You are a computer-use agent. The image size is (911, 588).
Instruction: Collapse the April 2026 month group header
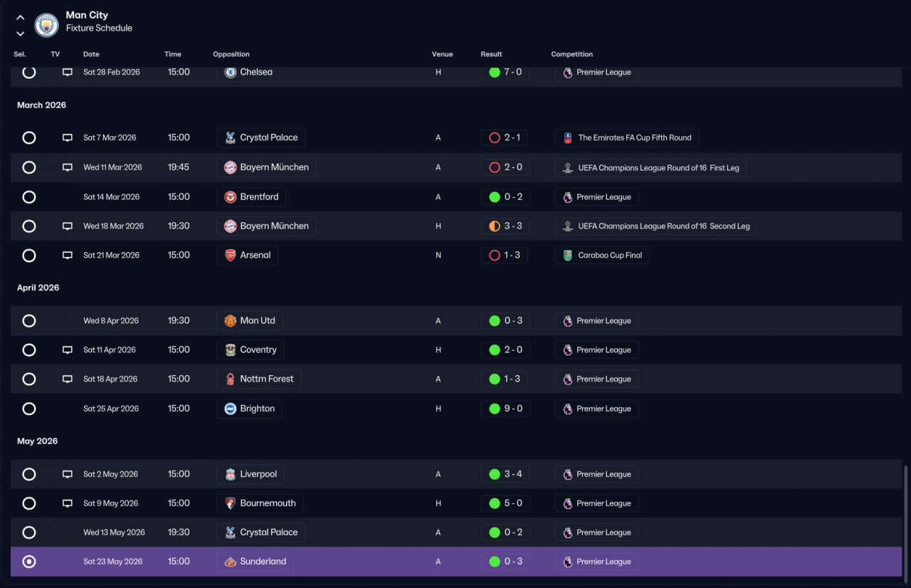pos(38,288)
